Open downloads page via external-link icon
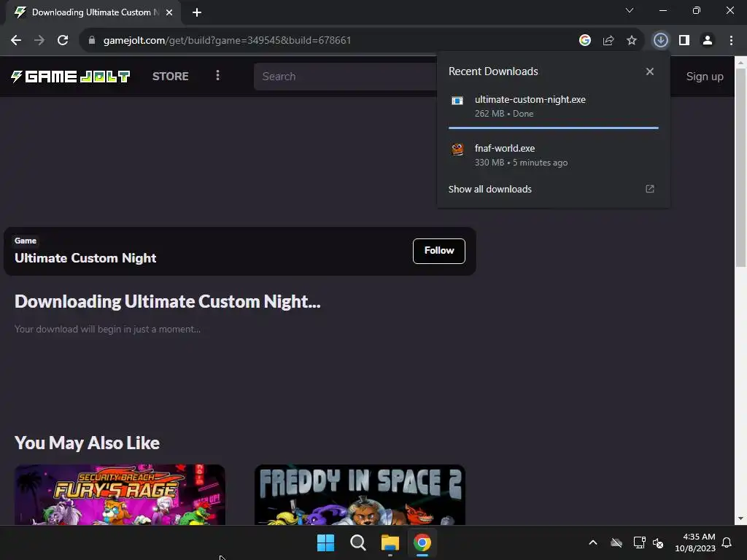 coord(650,189)
